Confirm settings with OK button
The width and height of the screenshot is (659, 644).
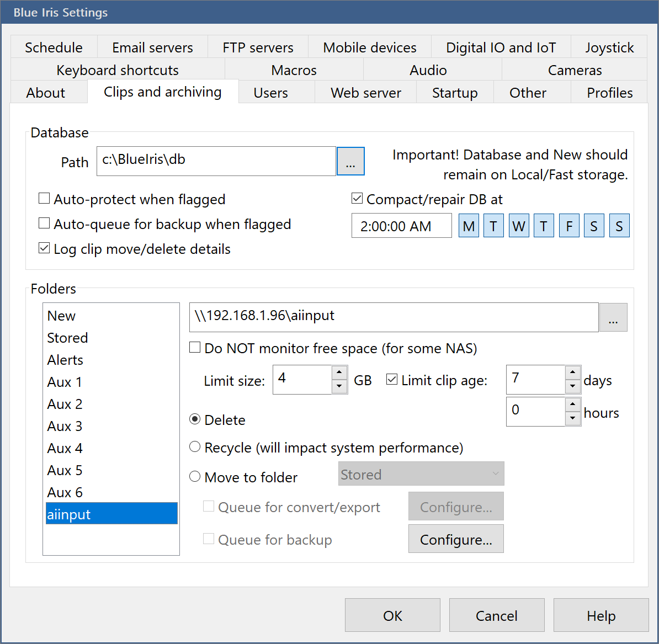(x=392, y=615)
